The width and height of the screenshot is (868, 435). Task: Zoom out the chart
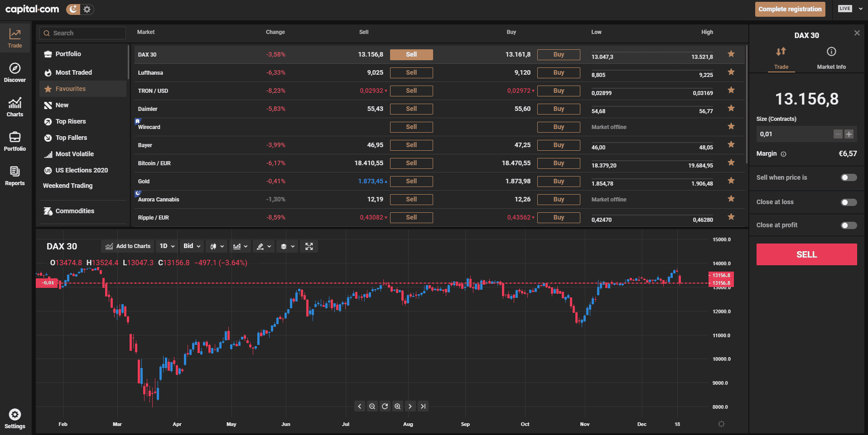(372, 406)
